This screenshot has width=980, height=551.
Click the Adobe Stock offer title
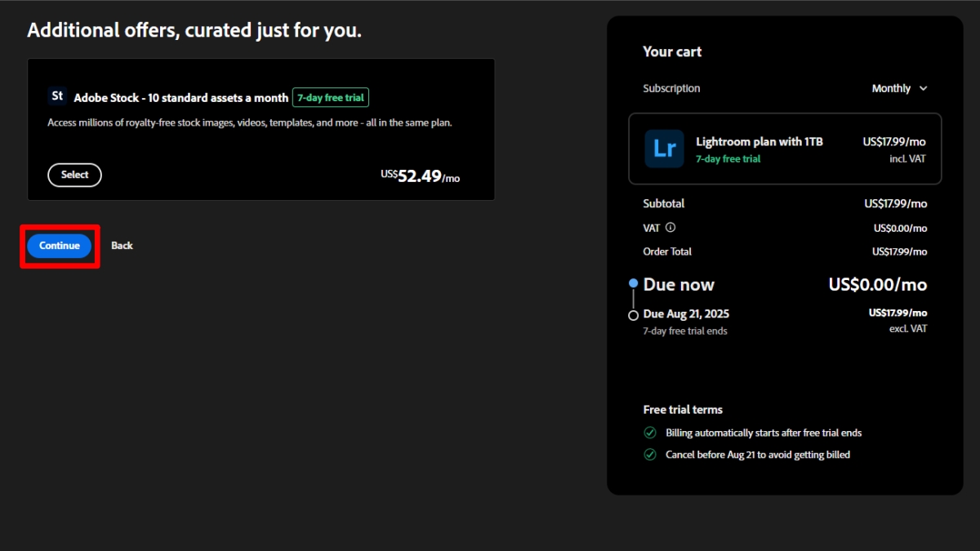pos(181,98)
